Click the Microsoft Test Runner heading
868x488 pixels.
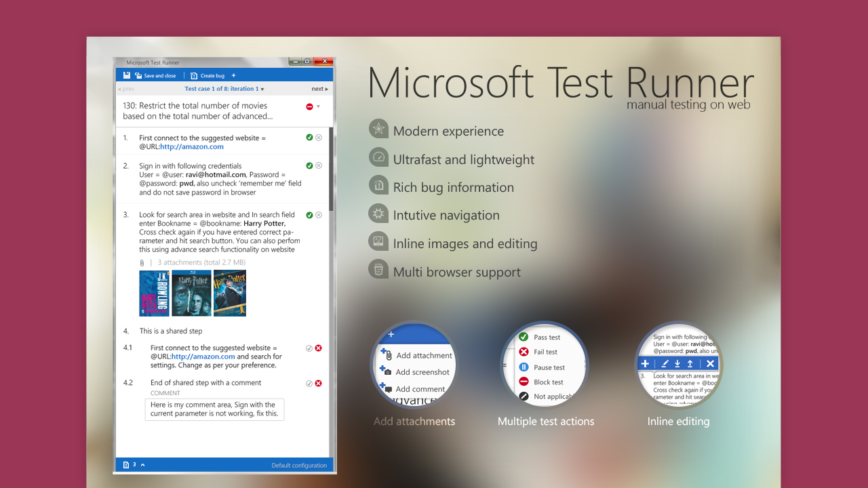click(561, 83)
